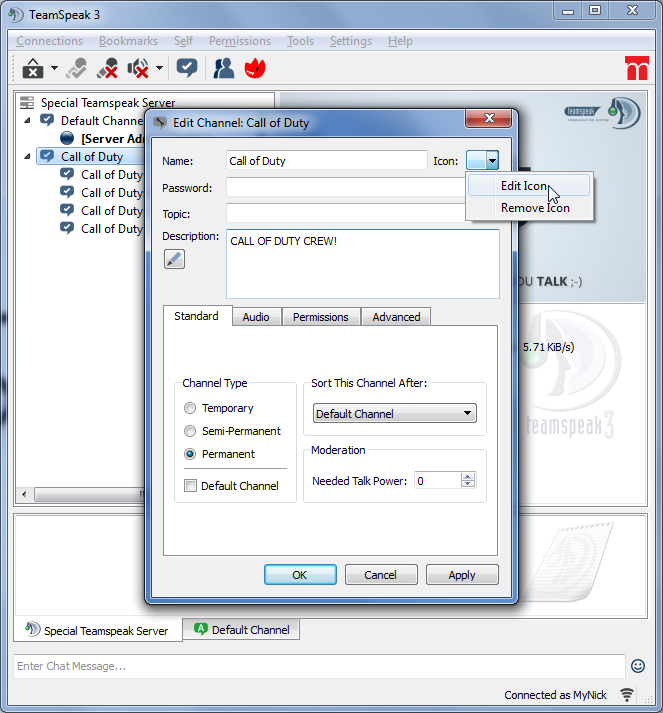The width and height of the screenshot is (663, 713).
Task: Click the connection signal status icon
Action: tap(627, 694)
